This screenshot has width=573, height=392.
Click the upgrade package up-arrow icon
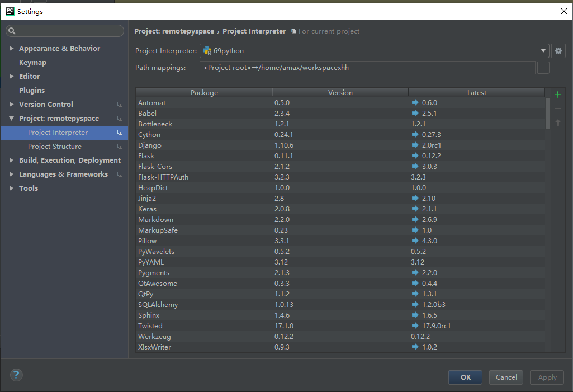point(558,122)
